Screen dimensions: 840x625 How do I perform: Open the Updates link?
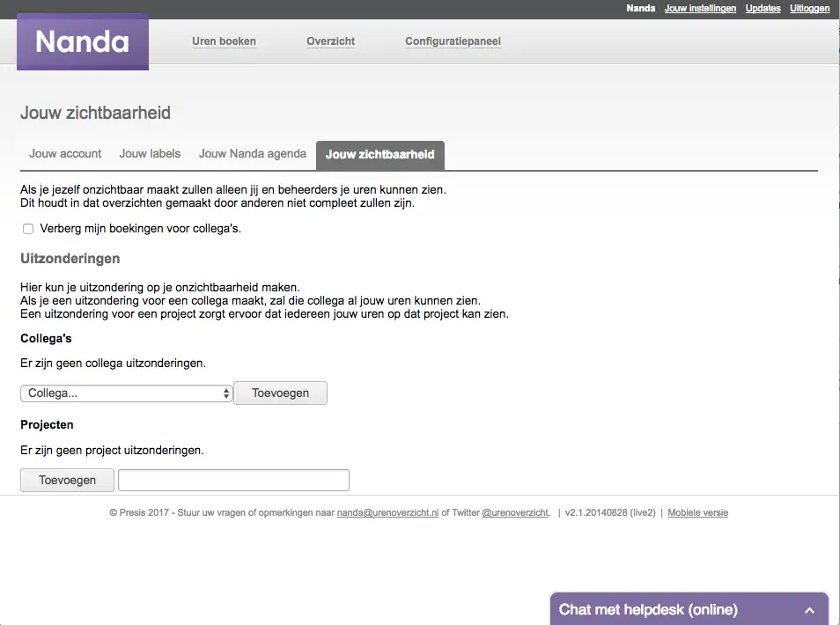[763, 8]
